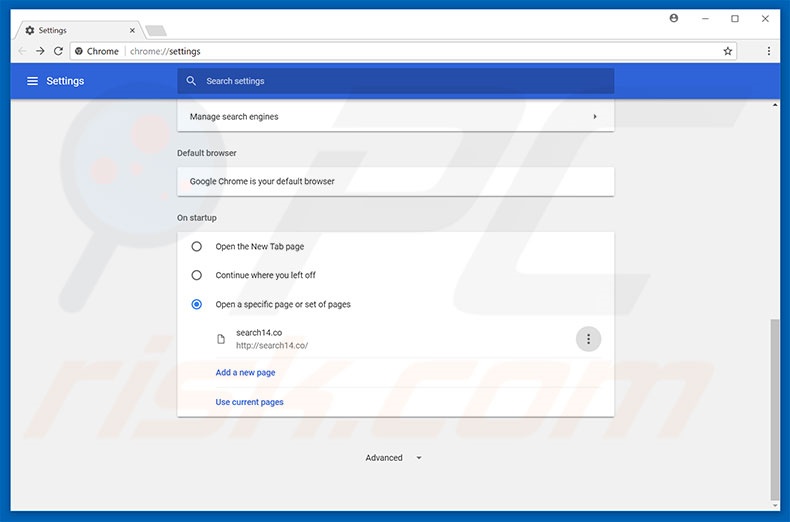Click the search magnifier icon
The height and width of the screenshot is (522, 790).
(191, 81)
